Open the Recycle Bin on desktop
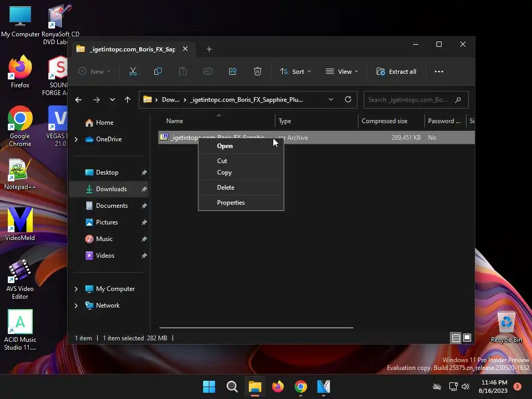Screen dimensions: 532x399 click(x=506, y=326)
